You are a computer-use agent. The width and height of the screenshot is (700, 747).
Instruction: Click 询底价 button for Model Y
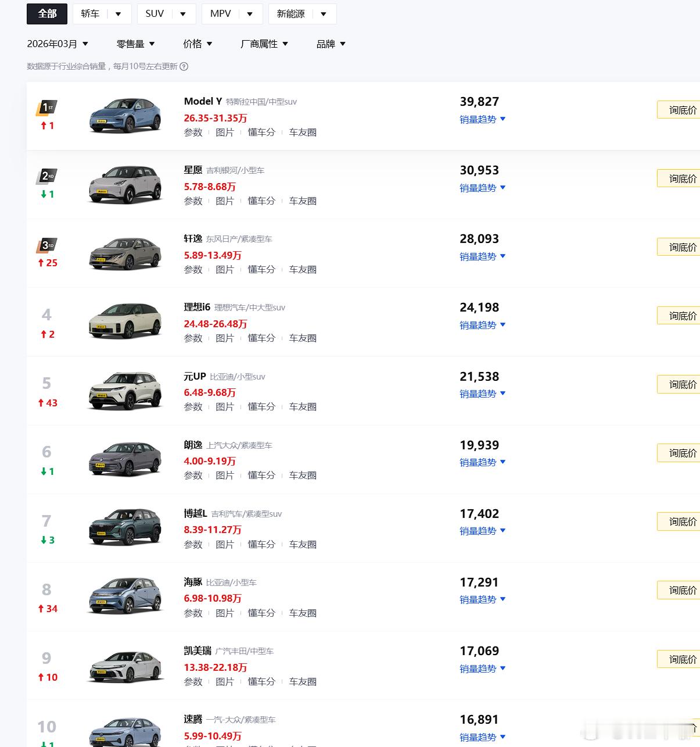pos(683,109)
